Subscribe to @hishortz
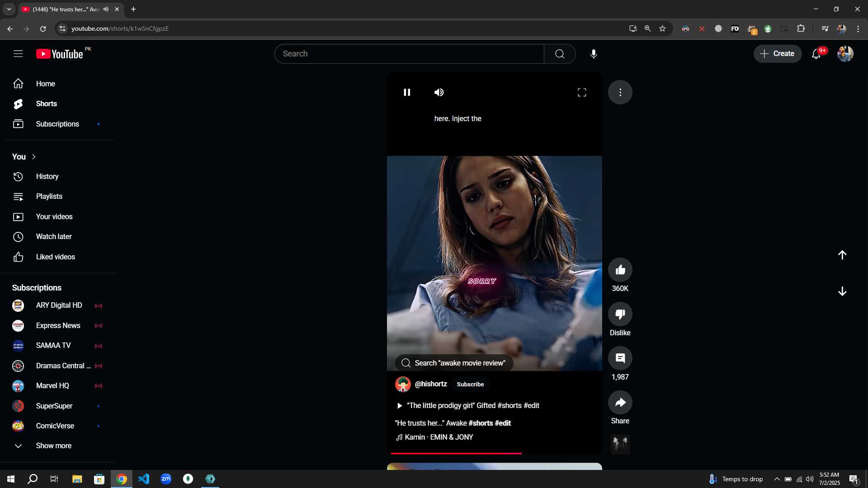868x488 pixels. tap(470, 384)
